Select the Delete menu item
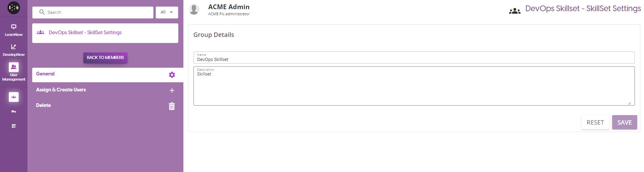644x172 pixels. [43, 105]
